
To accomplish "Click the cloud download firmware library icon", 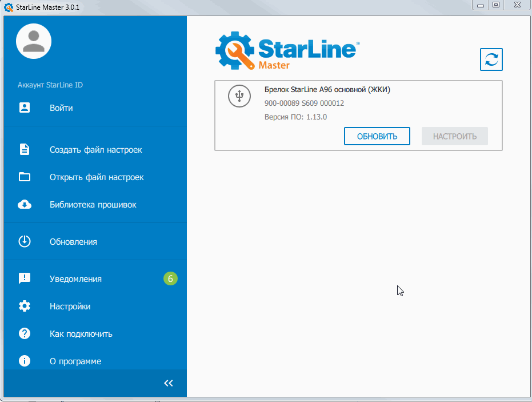I will [25, 205].
